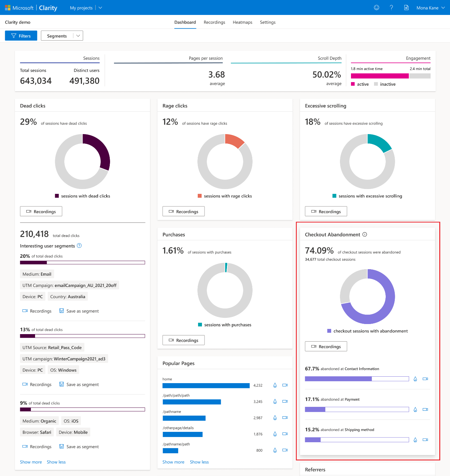The width and height of the screenshot is (450, 476).
Task: Save Email segment via Save as segment
Action: (79, 311)
